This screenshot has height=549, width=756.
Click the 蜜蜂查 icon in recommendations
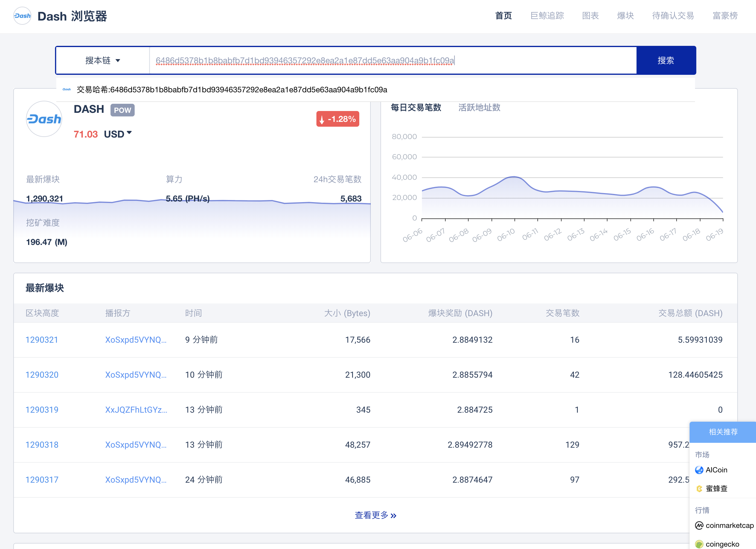click(699, 488)
